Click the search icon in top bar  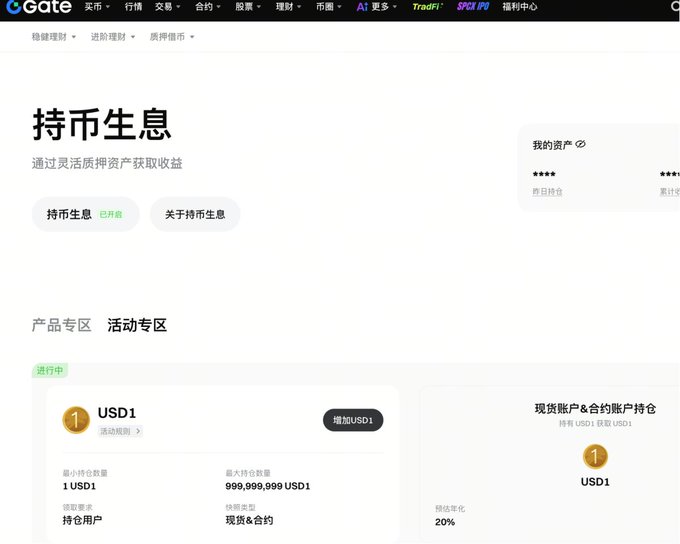click(x=674, y=6)
